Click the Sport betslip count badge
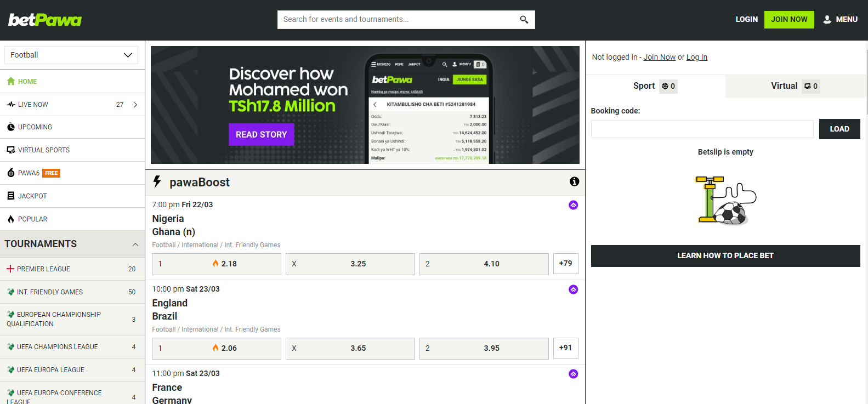The width and height of the screenshot is (868, 404). click(x=668, y=86)
